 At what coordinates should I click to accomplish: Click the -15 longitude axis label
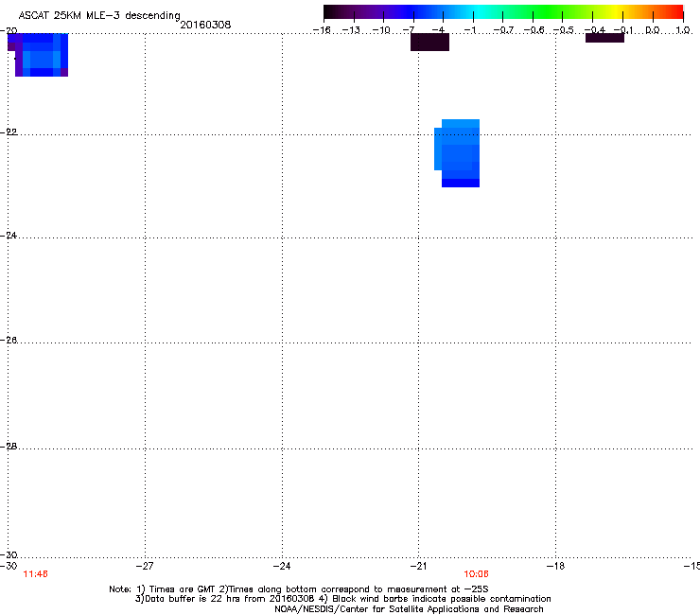(x=691, y=566)
